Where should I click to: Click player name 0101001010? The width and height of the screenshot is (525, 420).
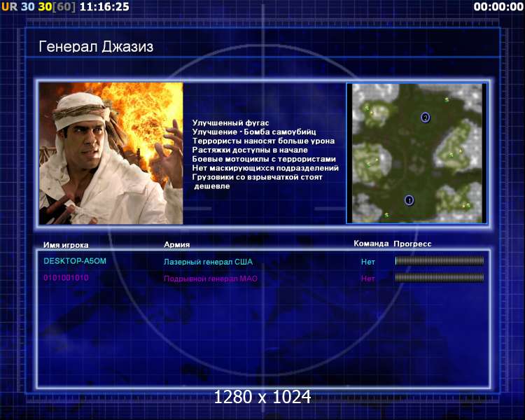tap(66, 278)
